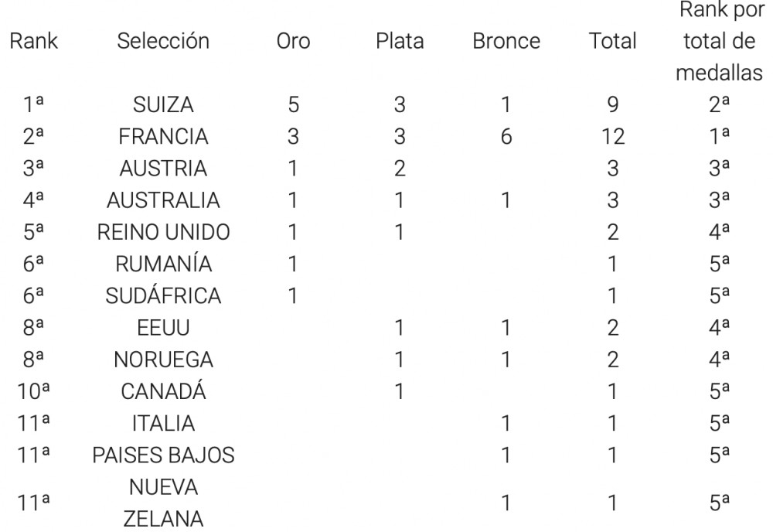Click the Bronce column header

point(506,41)
